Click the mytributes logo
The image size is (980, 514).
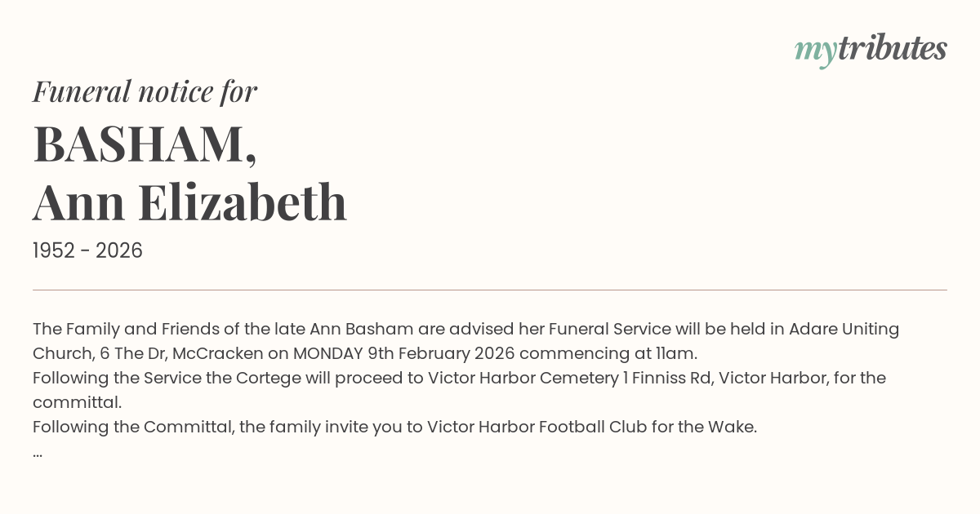point(871,49)
